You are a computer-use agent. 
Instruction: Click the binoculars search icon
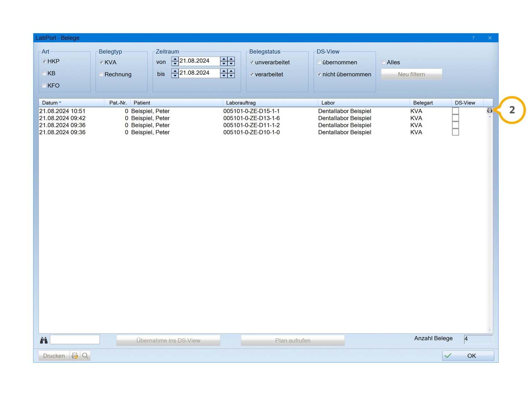click(44, 340)
